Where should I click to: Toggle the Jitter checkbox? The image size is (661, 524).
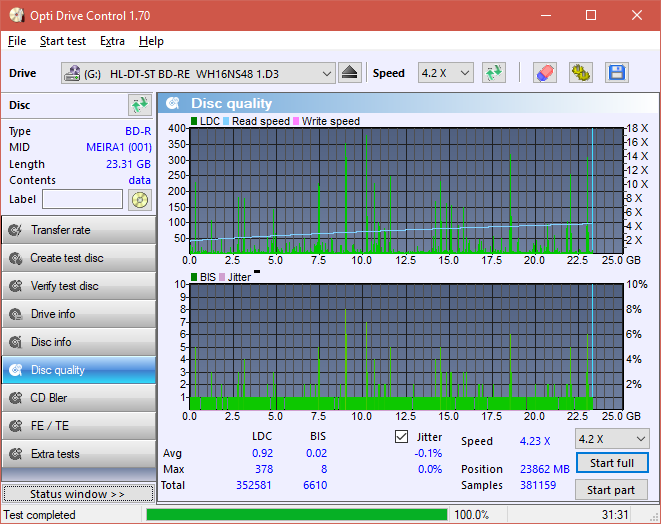pyautogui.click(x=402, y=437)
